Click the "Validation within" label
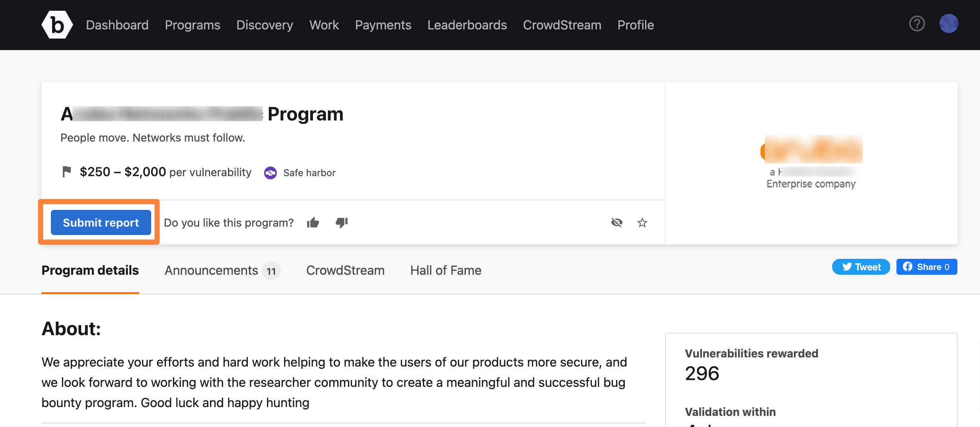Image resolution: width=980 pixels, height=427 pixels. tap(730, 411)
